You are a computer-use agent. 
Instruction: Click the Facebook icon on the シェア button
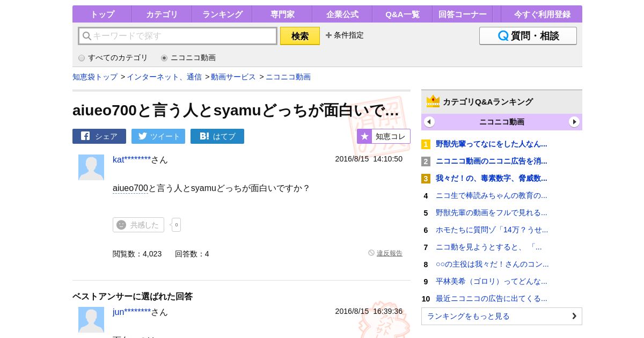coord(85,136)
